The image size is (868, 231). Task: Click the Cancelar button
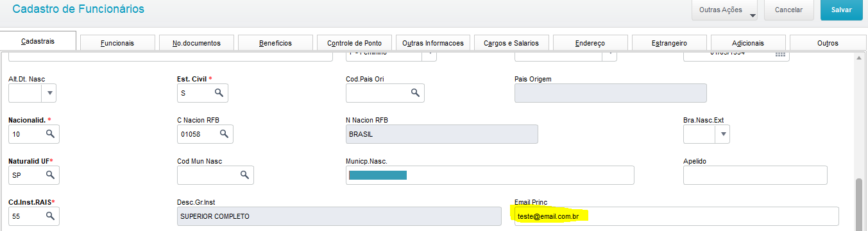[x=788, y=10]
